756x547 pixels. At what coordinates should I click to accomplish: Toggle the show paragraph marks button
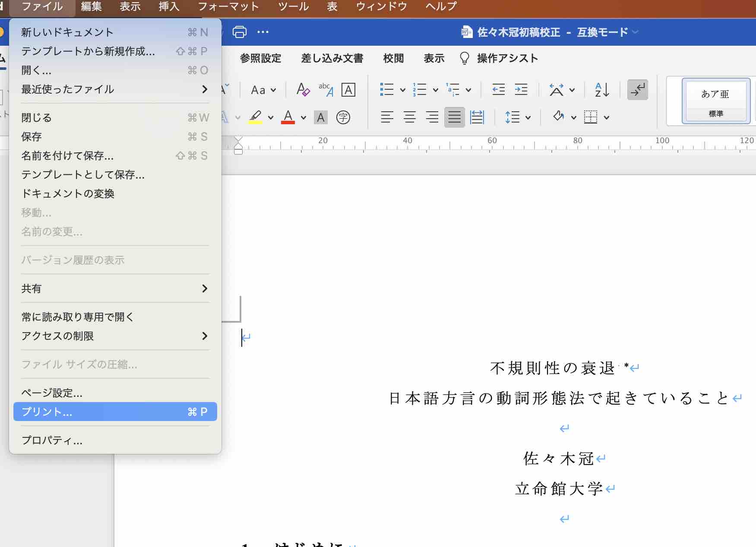pos(638,90)
